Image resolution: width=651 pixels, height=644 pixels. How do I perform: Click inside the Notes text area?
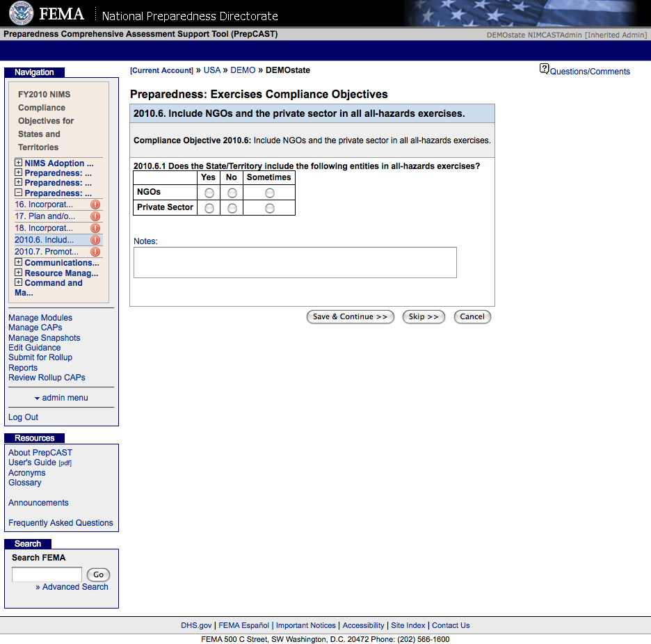coord(295,262)
